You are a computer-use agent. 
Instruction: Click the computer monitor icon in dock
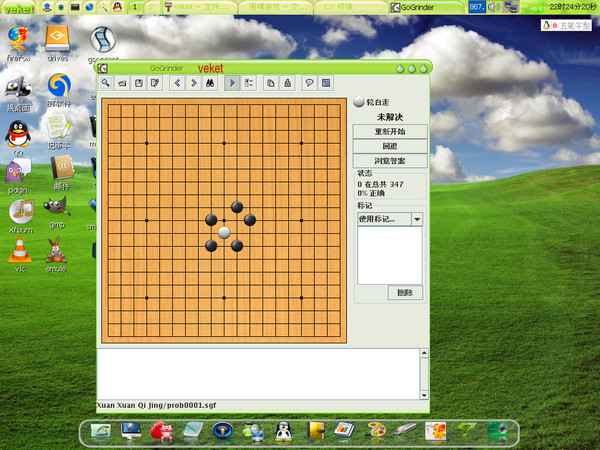pos(131,431)
